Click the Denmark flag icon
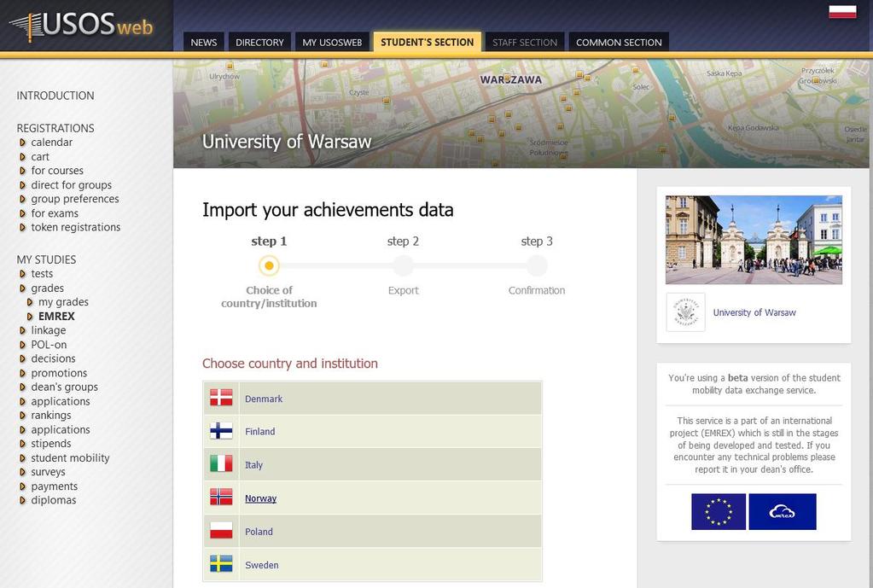Screen dimensions: 873x588 (221, 398)
